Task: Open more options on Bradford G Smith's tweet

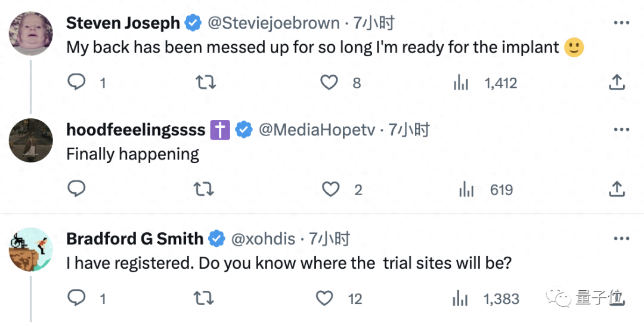Action: (x=621, y=239)
